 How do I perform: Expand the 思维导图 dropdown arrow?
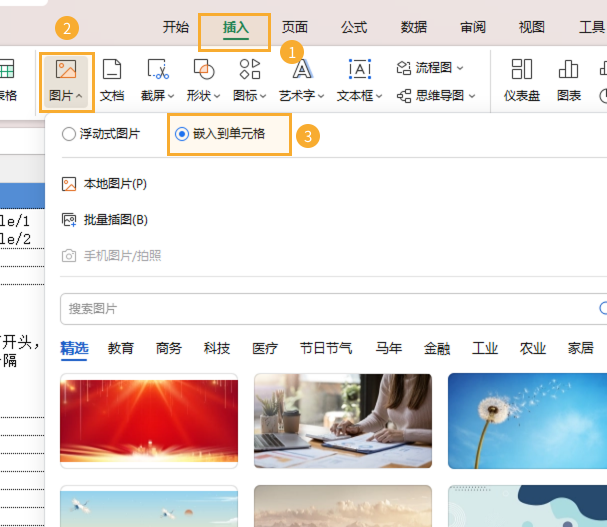click(472, 96)
